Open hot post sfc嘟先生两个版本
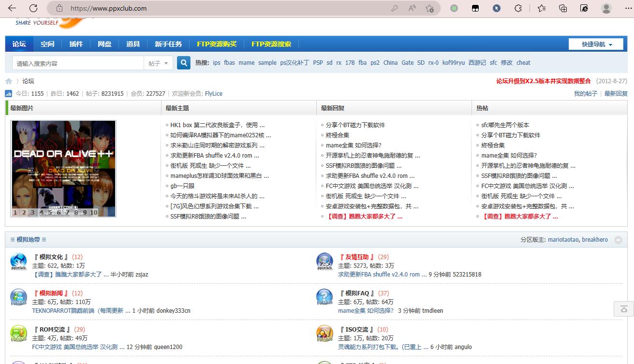 click(505, 125)
